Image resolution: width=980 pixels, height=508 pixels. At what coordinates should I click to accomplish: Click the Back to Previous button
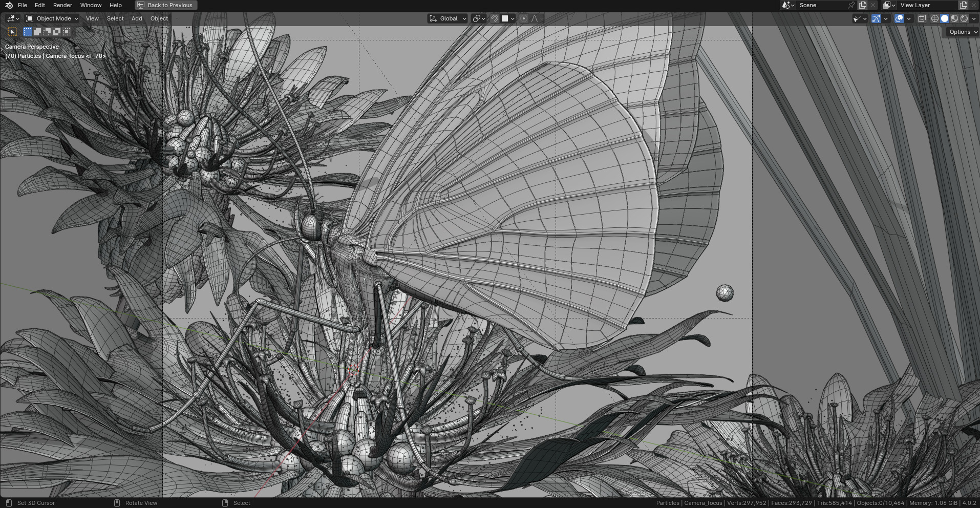(166, 5)
